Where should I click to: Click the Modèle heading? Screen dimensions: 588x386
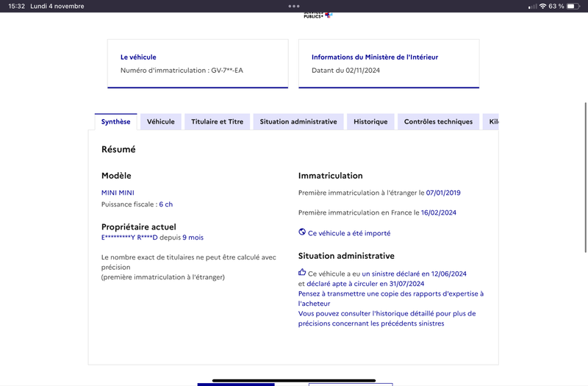(x=116, y=176)
